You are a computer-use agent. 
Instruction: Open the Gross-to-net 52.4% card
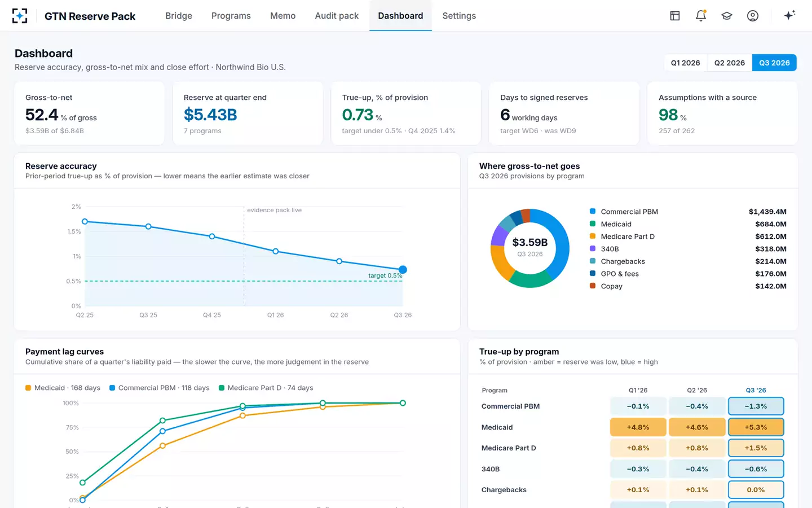89,113
